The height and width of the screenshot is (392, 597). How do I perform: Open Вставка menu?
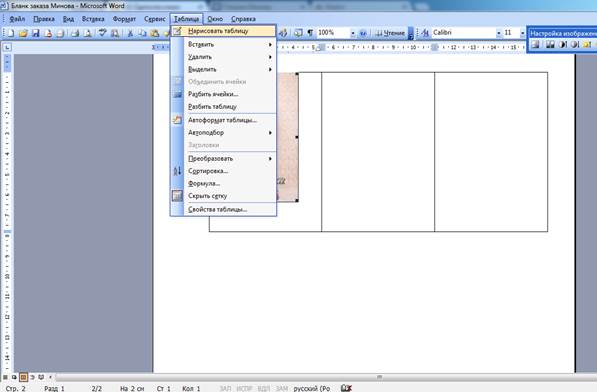pos(93,19)
